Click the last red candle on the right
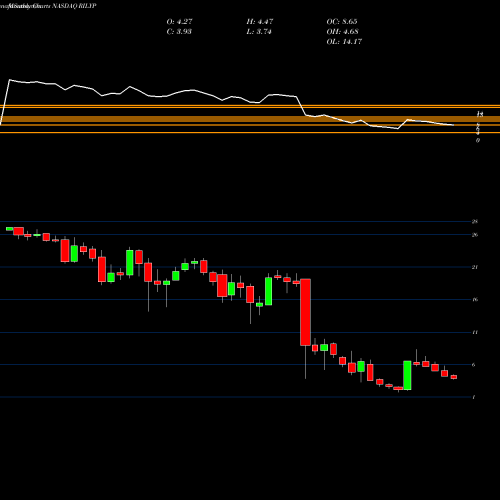Screen dimensions: 500x500 point(454,377)
